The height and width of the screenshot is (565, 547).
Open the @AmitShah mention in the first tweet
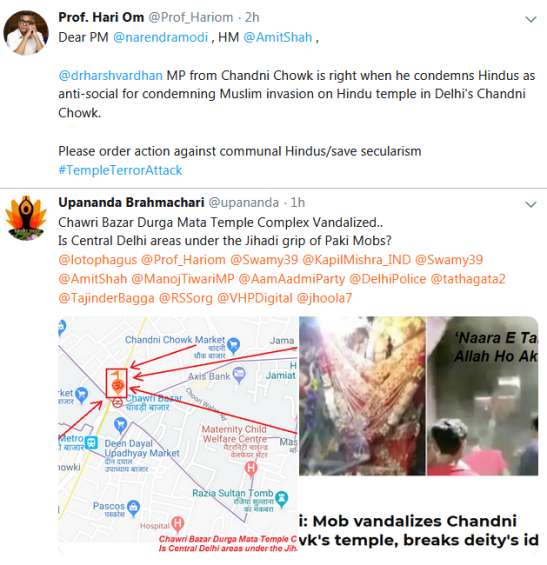pyautogui.click(x=278, y=37)
